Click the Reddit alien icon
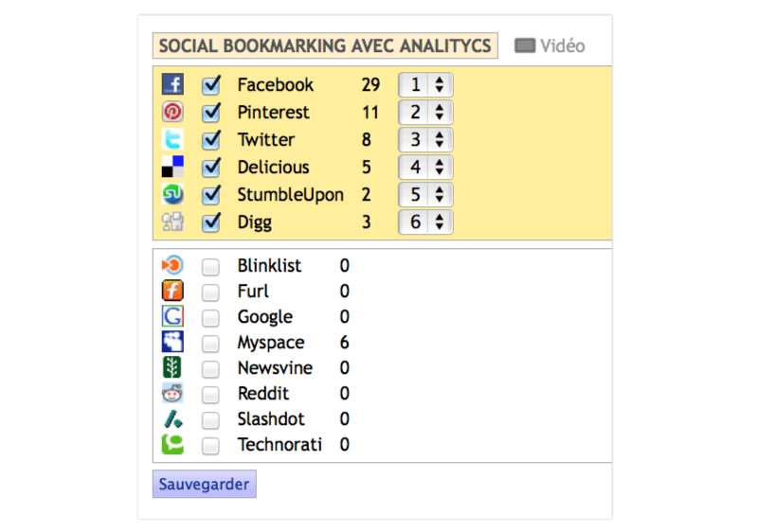 coord(172,393)
